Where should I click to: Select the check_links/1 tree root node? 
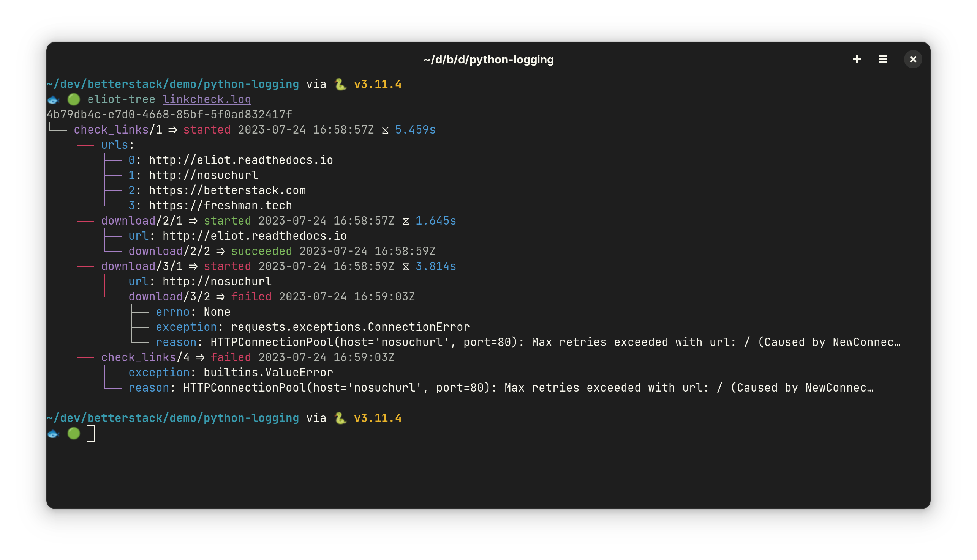point(118,130)
